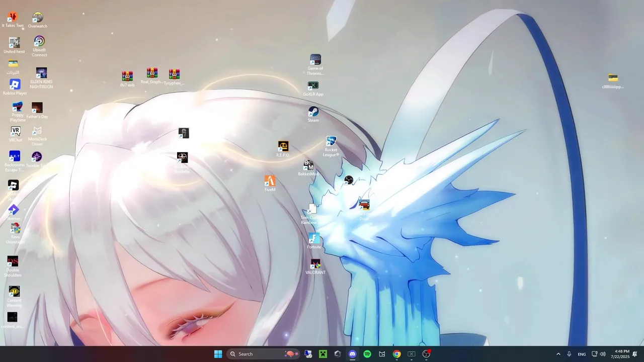644x362 pixels.
Task: Select the Real_Graph archive file
Action: (x=152, y=76)
